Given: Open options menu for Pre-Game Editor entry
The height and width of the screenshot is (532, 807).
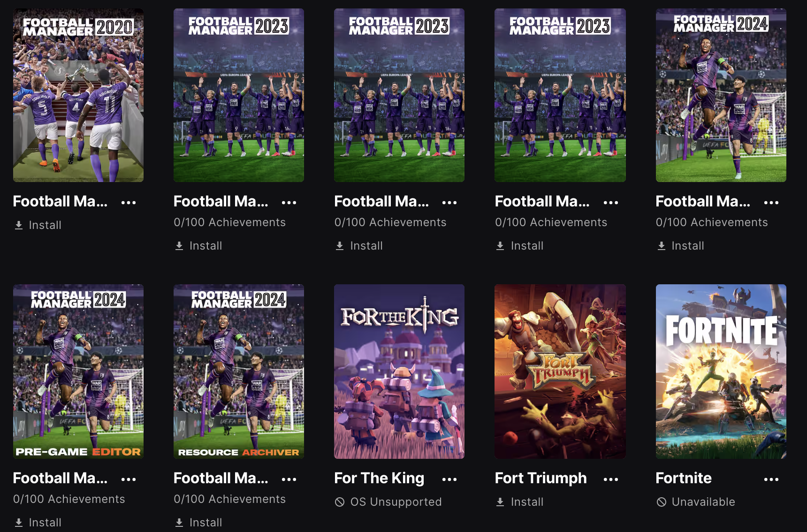Looking at the screenshot, I should 129,479.
